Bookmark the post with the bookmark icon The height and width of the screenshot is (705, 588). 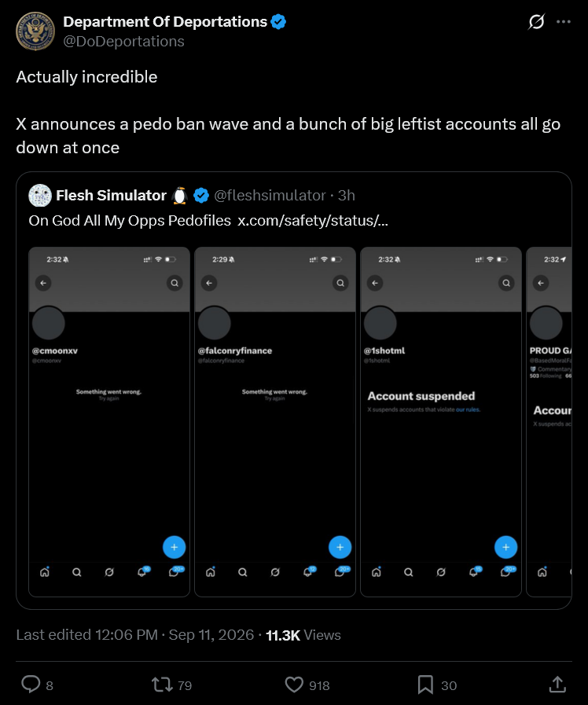425,685
